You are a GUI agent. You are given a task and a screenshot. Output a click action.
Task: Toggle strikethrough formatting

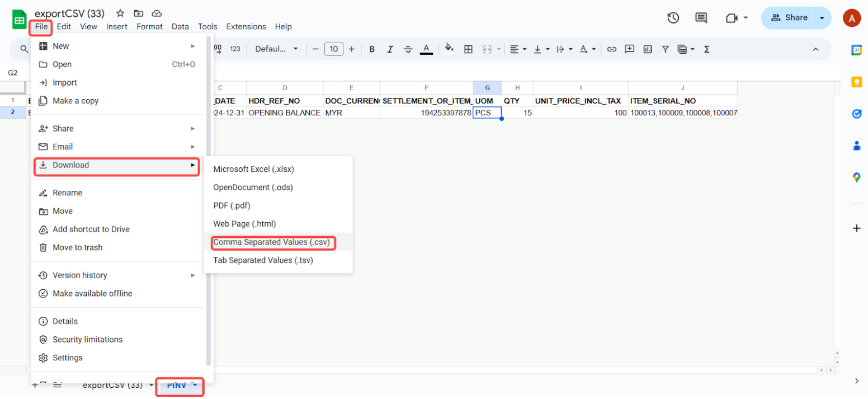point(408,49)
